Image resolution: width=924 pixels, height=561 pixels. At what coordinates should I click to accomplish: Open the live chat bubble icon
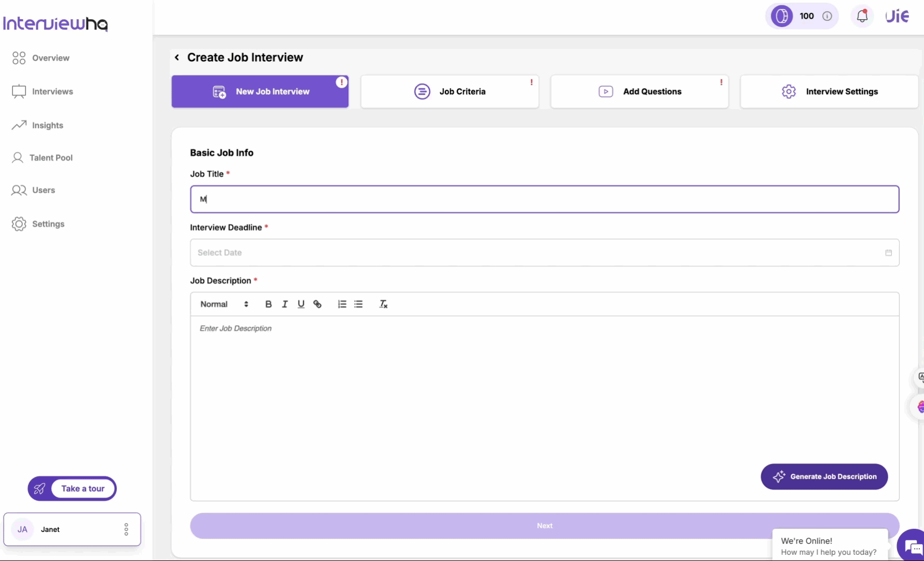[x=912, y=546]
